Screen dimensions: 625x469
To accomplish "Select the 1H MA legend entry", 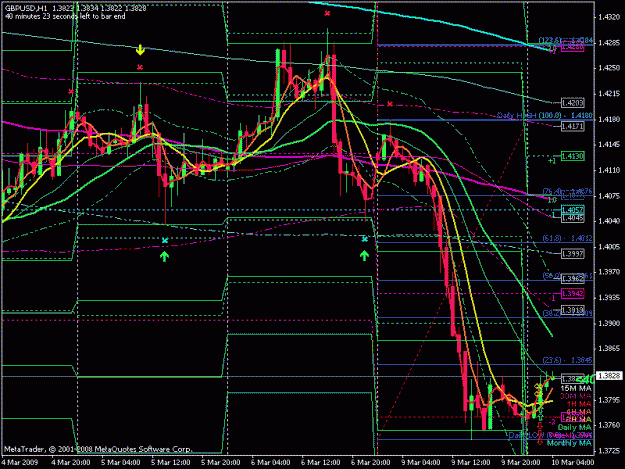I will click(x=578, y=404).
